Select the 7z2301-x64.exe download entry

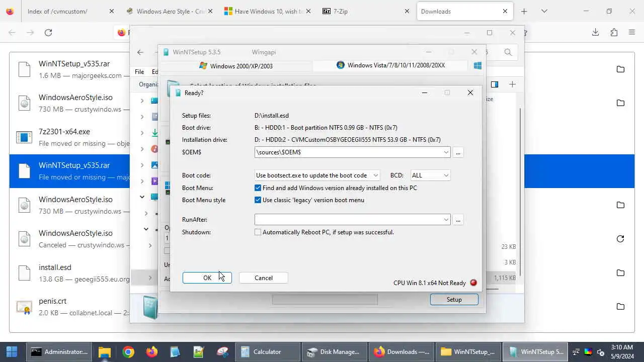click(x=322, y=137)
